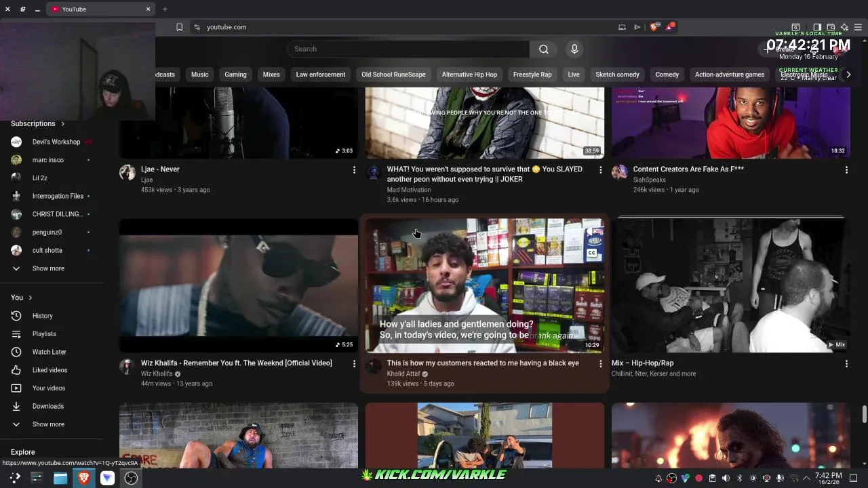
Task: Open the History page in the sidebar
Action: click(x=42, y=316)
